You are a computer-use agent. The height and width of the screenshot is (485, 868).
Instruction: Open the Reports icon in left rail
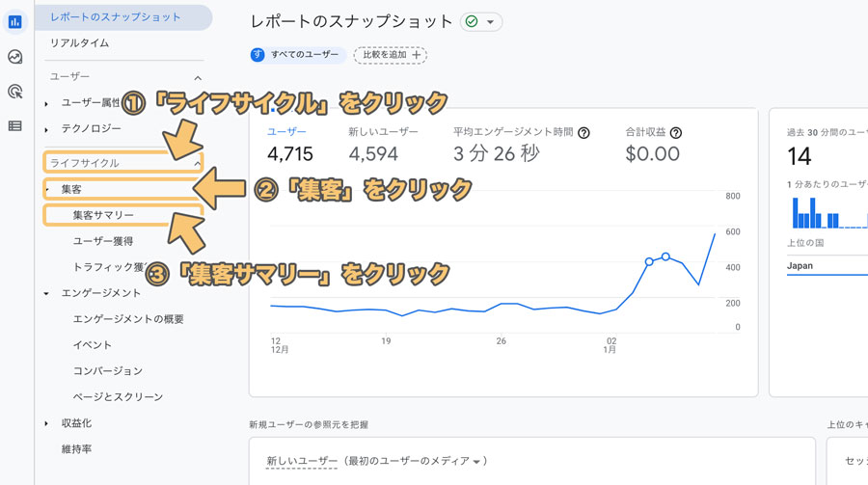tap(14, 21)
